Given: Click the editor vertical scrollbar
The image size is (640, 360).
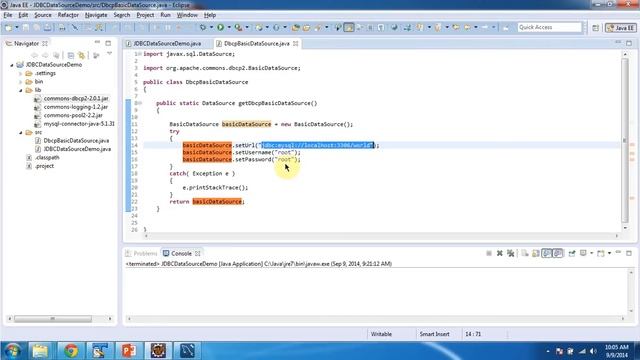Looking at the screenshot, I should (x=624, y=141).
